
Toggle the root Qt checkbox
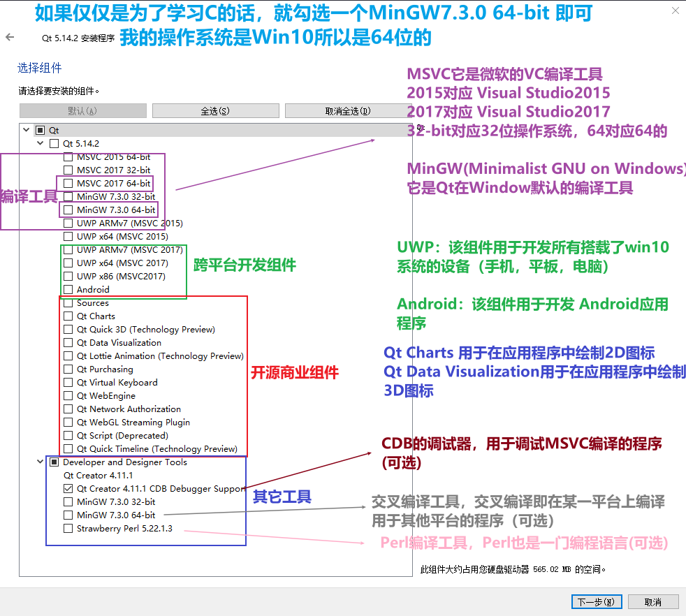click(41, 130)
